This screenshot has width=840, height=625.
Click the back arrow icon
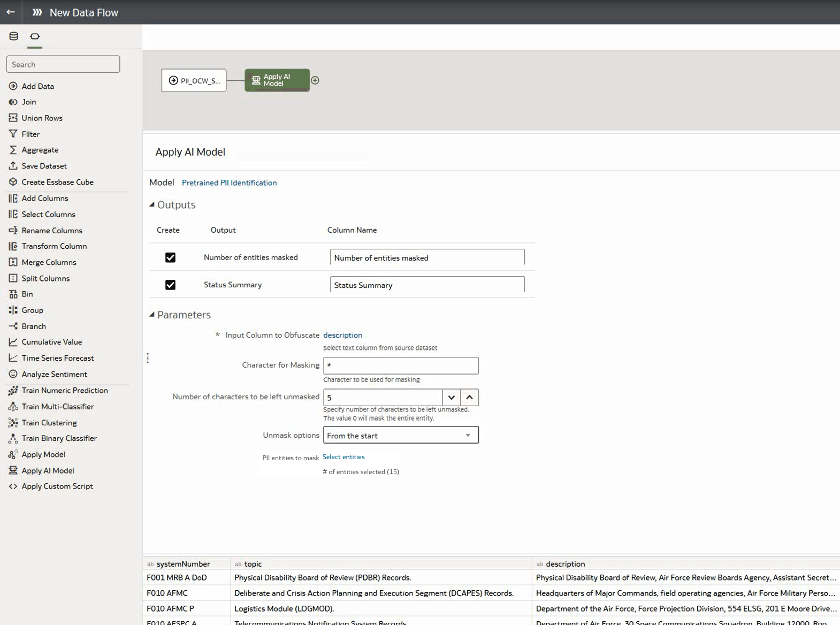tap(11, 12)
